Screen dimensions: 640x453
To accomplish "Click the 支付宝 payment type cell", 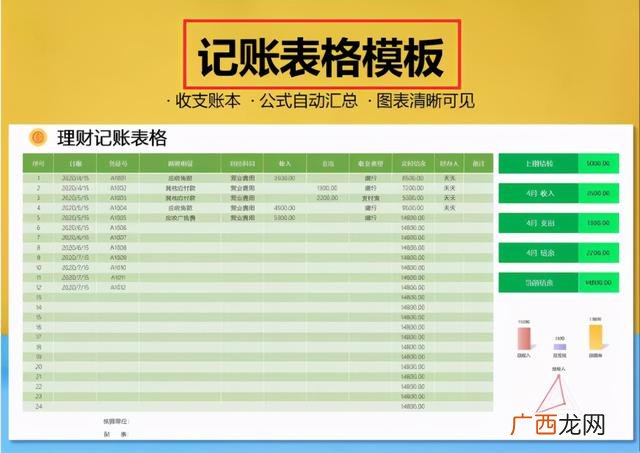I will (370, 198).
